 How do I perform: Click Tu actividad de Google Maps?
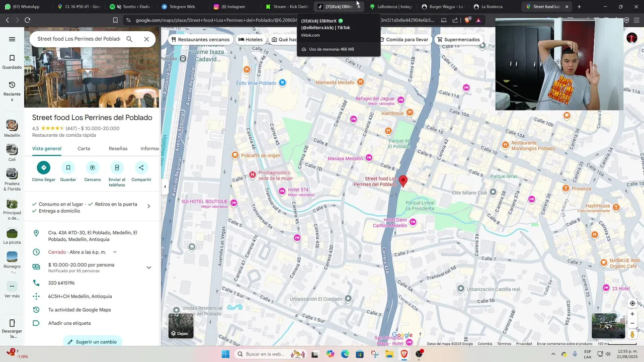pyautogui.click(x=79, y=310)
